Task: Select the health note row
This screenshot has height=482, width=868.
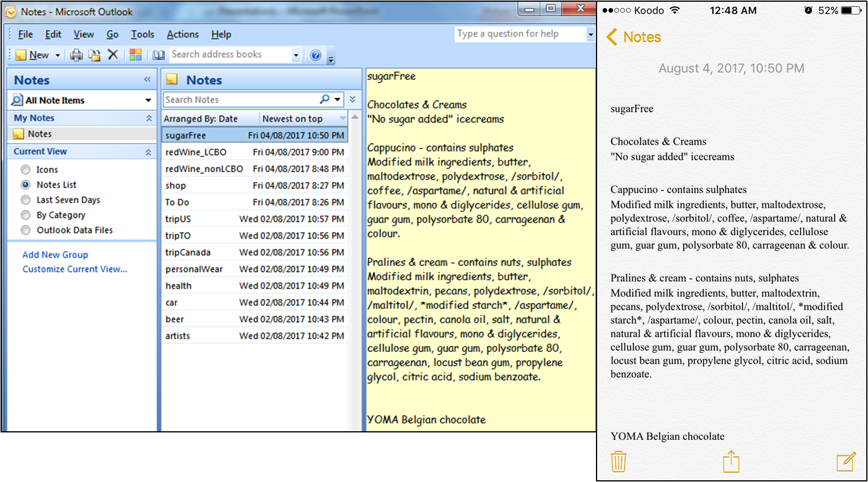Action: click(x=255, y=286)
